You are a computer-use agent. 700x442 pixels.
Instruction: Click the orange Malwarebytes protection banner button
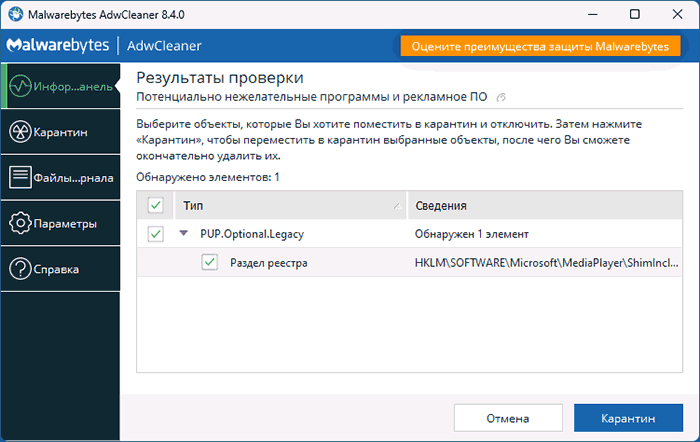click(x=540, y=46)
